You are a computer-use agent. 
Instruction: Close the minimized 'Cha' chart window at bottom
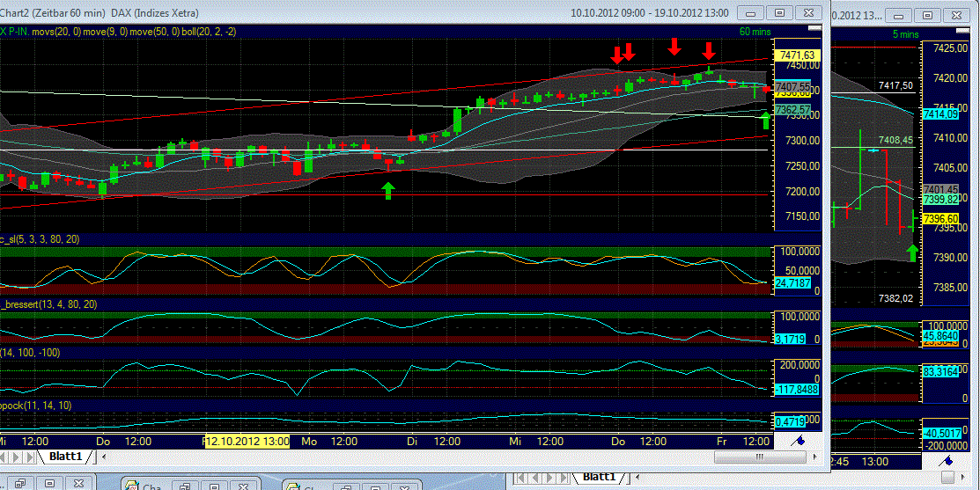coord(242,485)
